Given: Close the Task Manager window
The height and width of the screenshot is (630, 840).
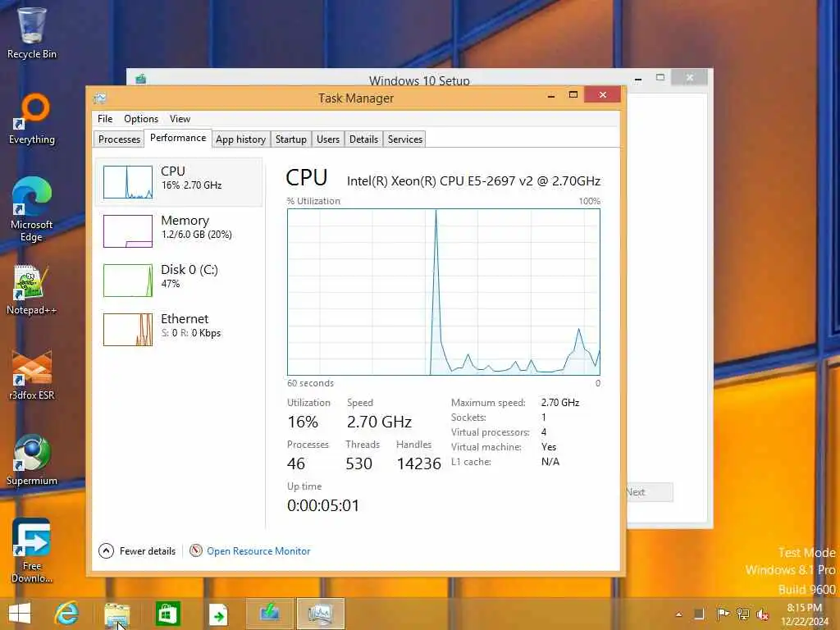Looking at the screenshot, I should point(603,95).
